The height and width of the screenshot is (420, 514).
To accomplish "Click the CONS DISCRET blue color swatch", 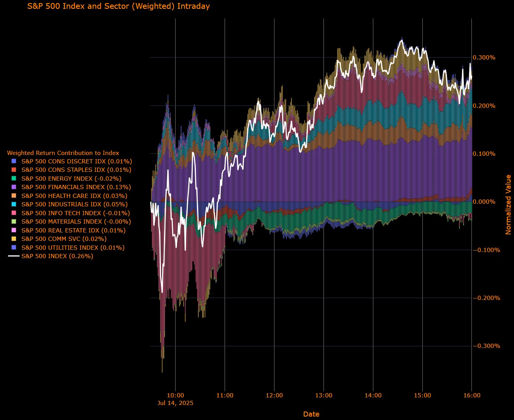I will pos(14,161).
